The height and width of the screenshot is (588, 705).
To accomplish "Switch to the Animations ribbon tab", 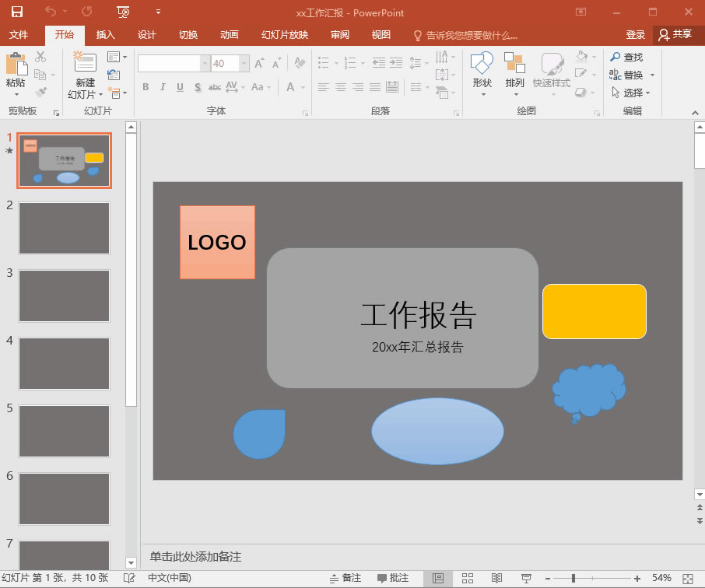I will point(230,35).
